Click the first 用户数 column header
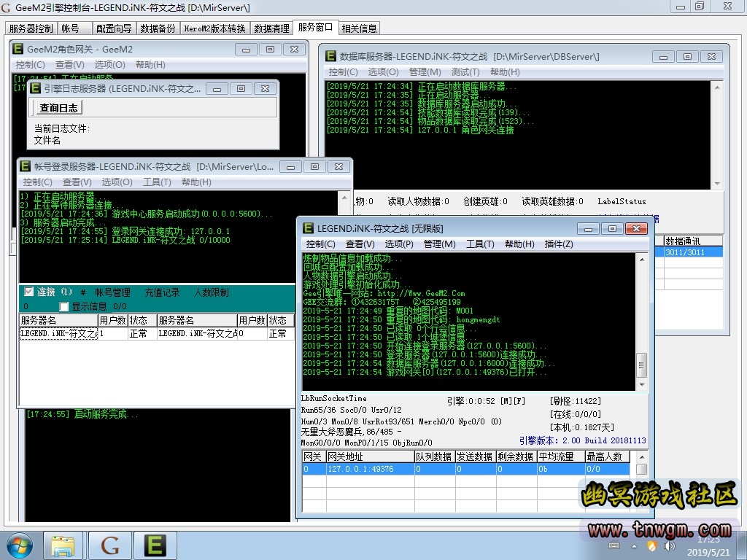This screenshot has width=747, height=560. [x=113, y=320]
